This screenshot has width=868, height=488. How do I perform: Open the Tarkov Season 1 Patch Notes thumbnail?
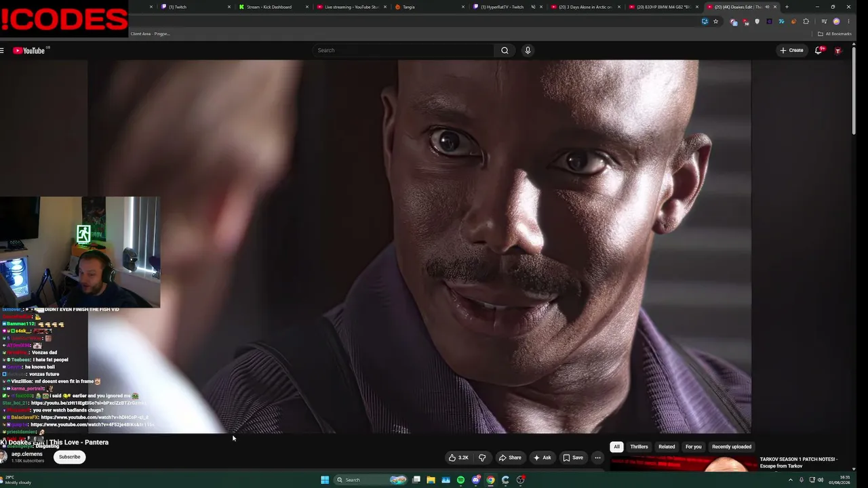[x=683, y=464]
